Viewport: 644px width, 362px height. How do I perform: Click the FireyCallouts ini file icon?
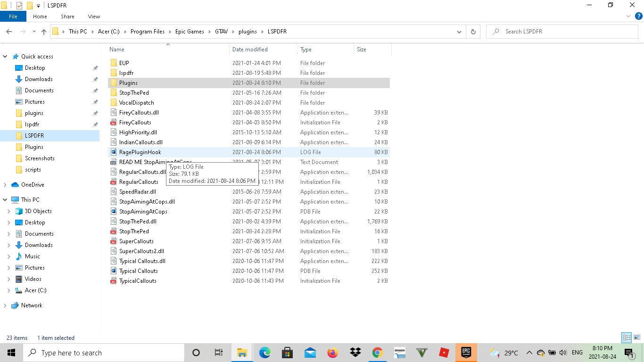pyautogui.click(x=114, y=123)
